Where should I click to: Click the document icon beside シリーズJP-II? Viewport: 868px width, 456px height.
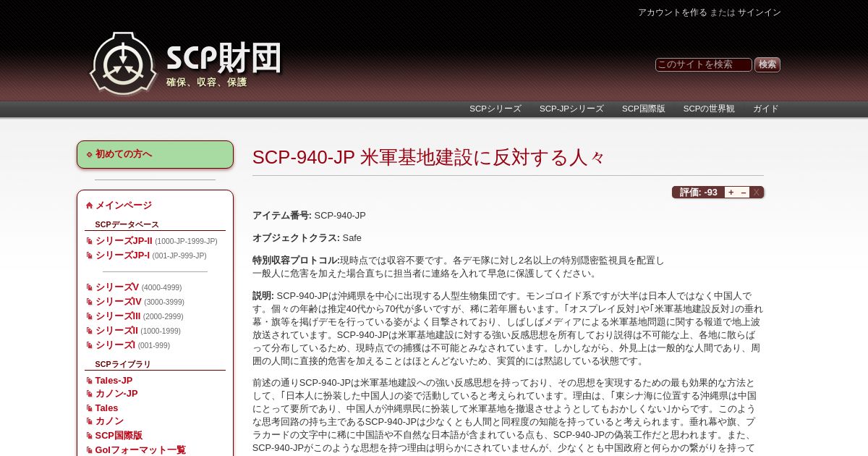(x=89, y=241)
